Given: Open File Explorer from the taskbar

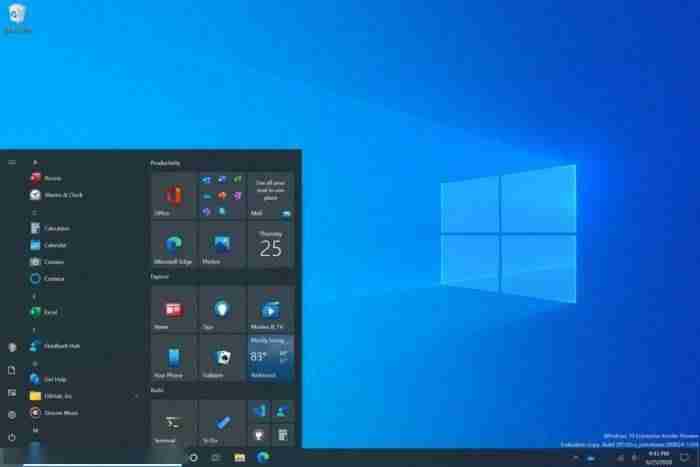Looking at the screenshot, I should (240, 458).
